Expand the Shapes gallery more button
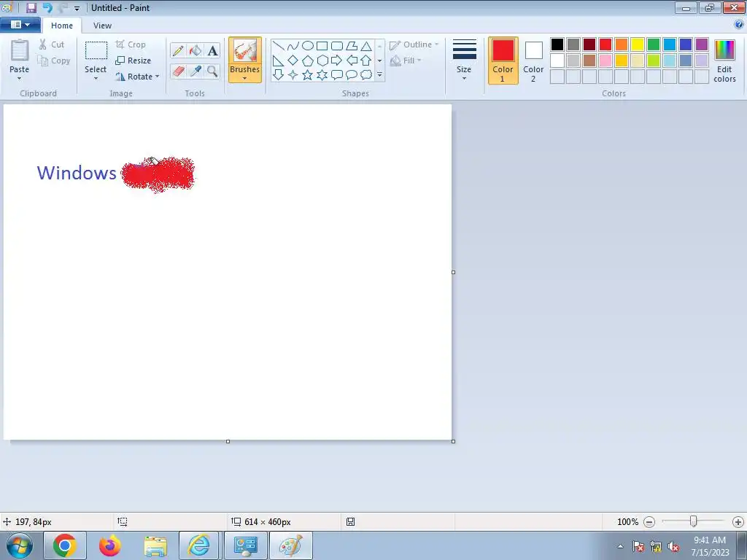 click(x=379, y=75)
